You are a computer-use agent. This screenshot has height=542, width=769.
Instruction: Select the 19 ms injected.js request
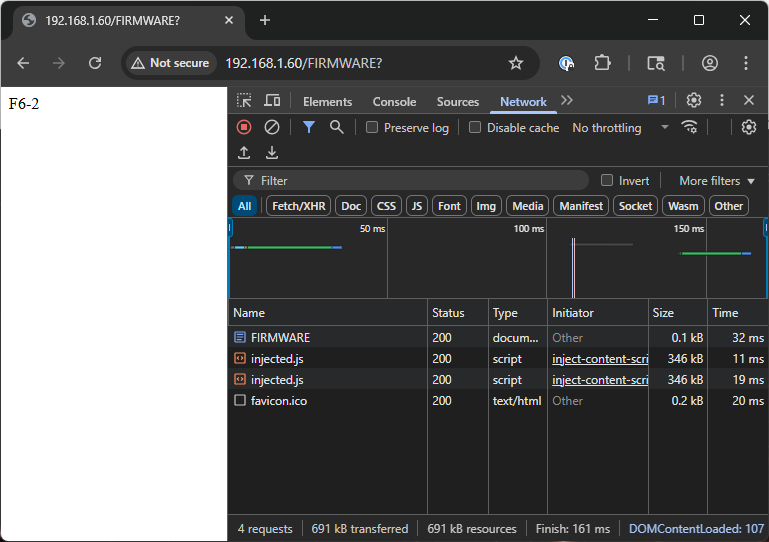[x=498, y=380]
